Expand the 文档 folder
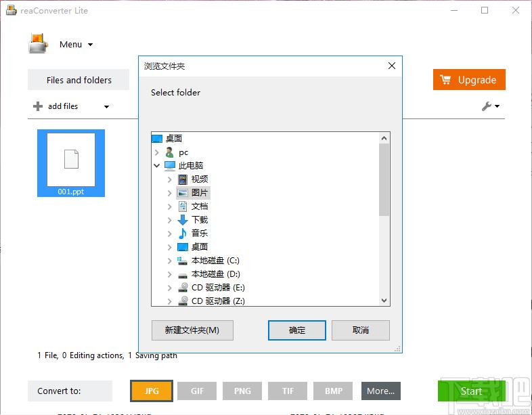The width and height of the screenshot is (532, 415). (x=169, y=206)
